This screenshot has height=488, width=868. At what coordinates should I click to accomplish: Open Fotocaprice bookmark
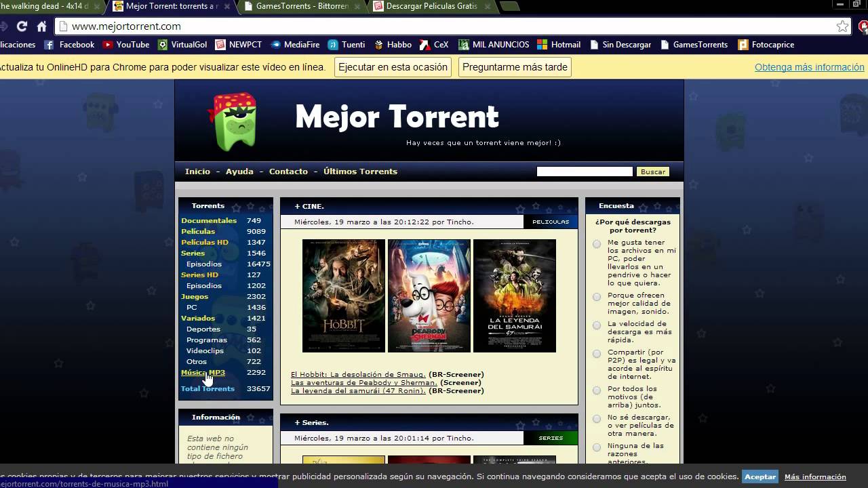click(x=766, y=45)
